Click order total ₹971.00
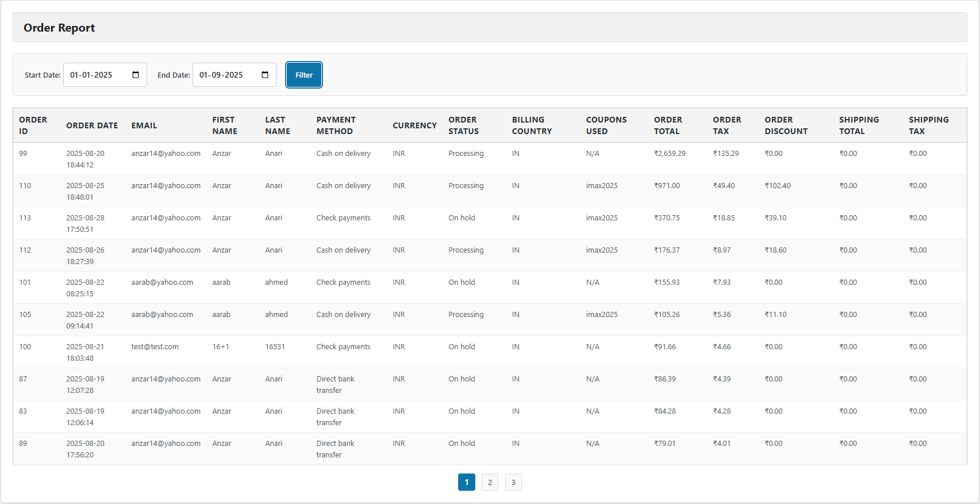This screenshot has height=504, width=980. click(x=667, y=186)
